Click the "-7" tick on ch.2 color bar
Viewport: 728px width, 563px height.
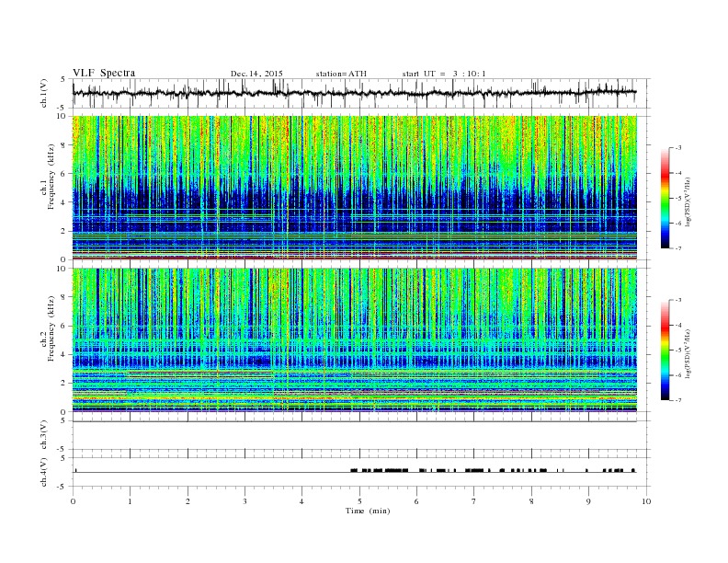(678, 400)
